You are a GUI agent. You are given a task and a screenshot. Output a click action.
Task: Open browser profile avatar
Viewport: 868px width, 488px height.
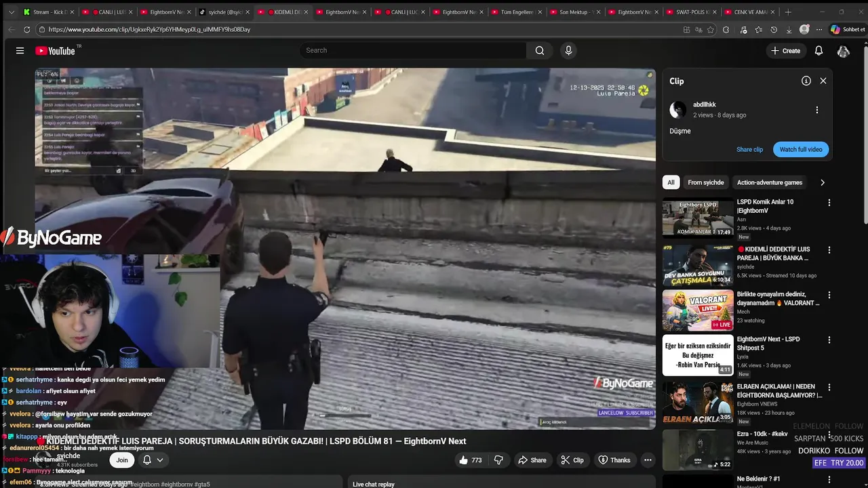coord(804,30)
